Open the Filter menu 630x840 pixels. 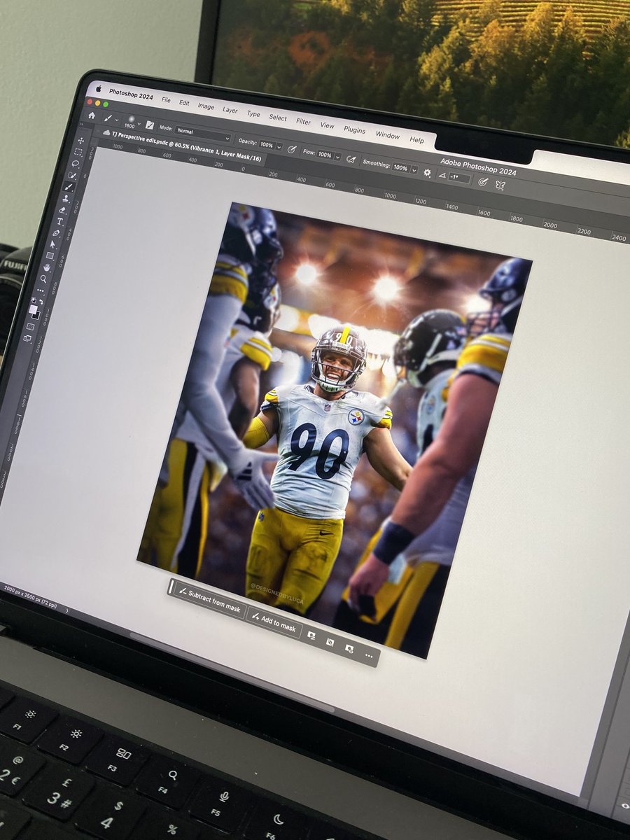coord(303,121)
